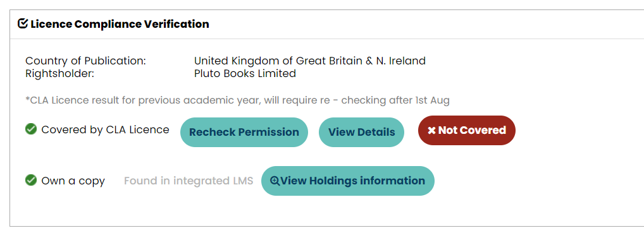The image size is (644, 233).
Task: Open View Holdings information
Action: click(347, 181)
